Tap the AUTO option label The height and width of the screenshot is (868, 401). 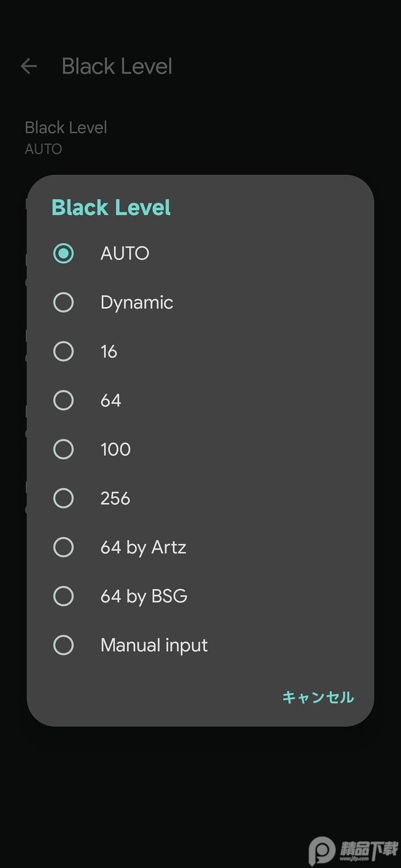tap(125, 254)
